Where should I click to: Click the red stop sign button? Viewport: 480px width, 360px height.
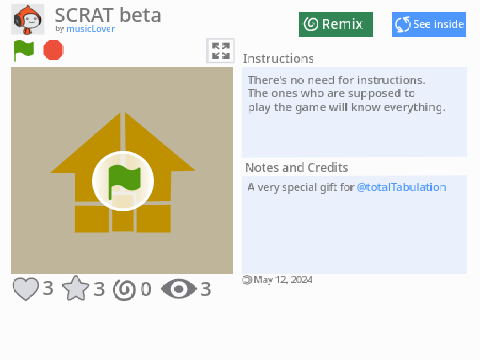click(53, 50)
